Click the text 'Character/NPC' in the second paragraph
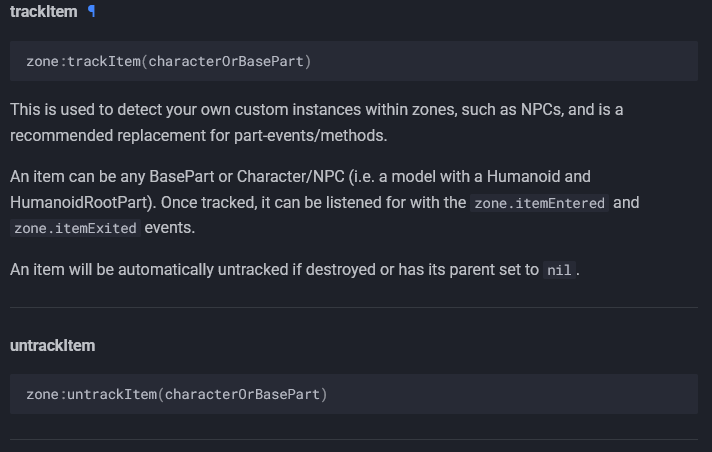 [291, 176]
